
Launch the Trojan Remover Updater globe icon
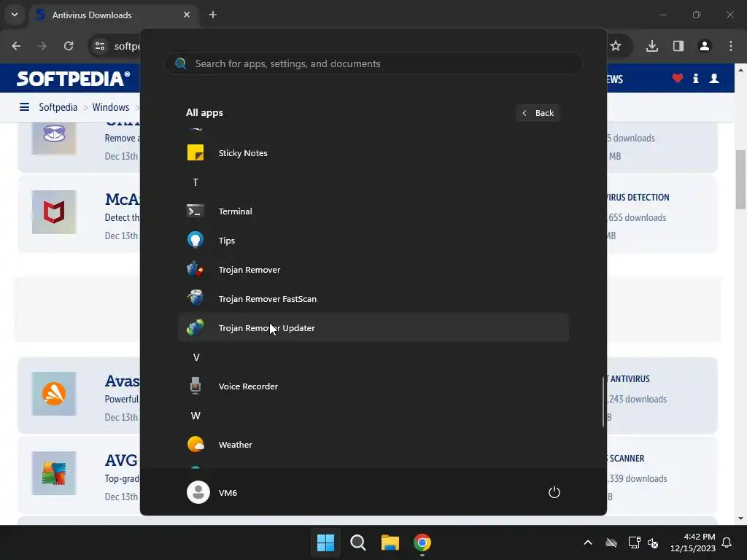coord(196,327)
